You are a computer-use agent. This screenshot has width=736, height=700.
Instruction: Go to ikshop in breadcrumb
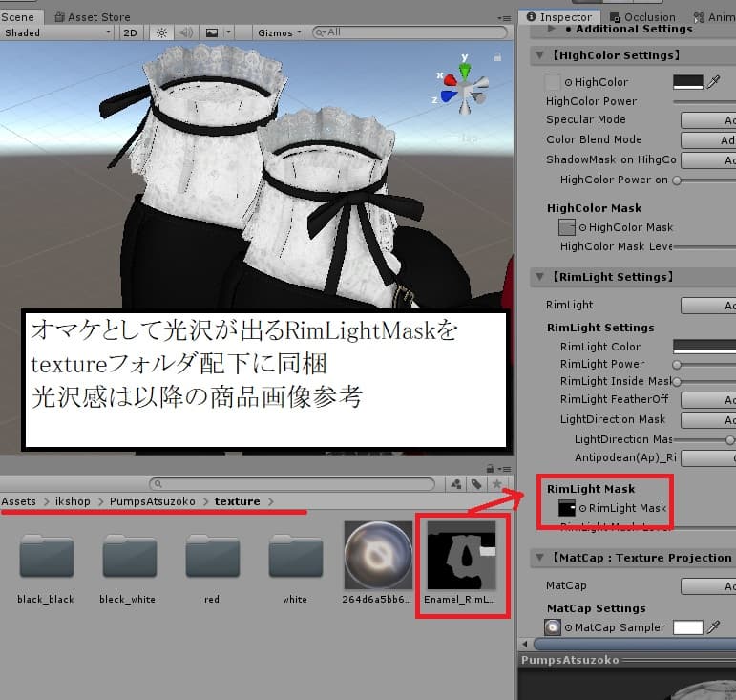pyautogui.click(x=73, y=501)
